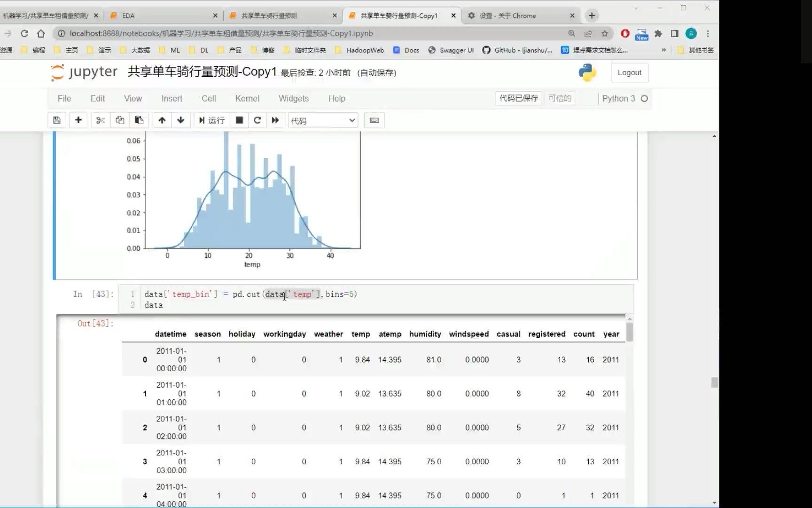This screenshot has height=508, width=812.
Task: Switch to the 设置 - 关于 Chrome tab
Action: point(520,16)
